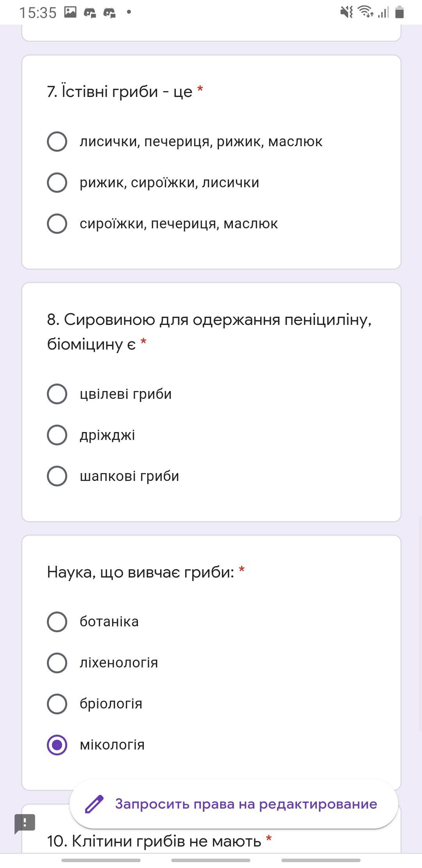The height and width of the screenshot is (868, 422).
Task: Tap the muted sound status icon
Action: point(346,12)
